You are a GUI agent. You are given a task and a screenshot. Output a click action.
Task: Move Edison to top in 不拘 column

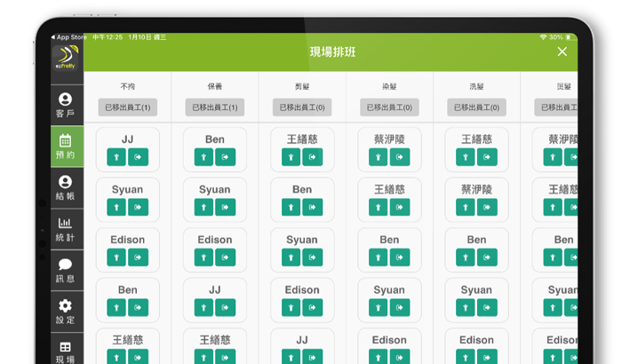[116, 257]
